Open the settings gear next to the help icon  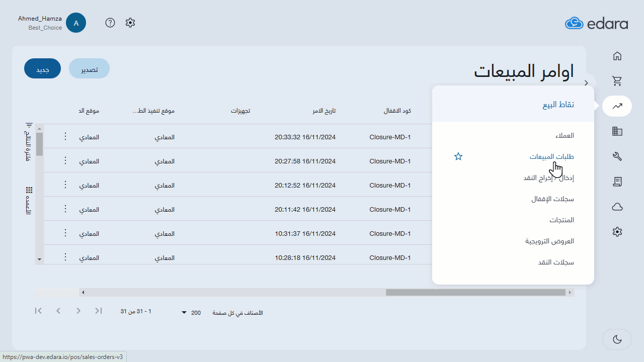130,23
